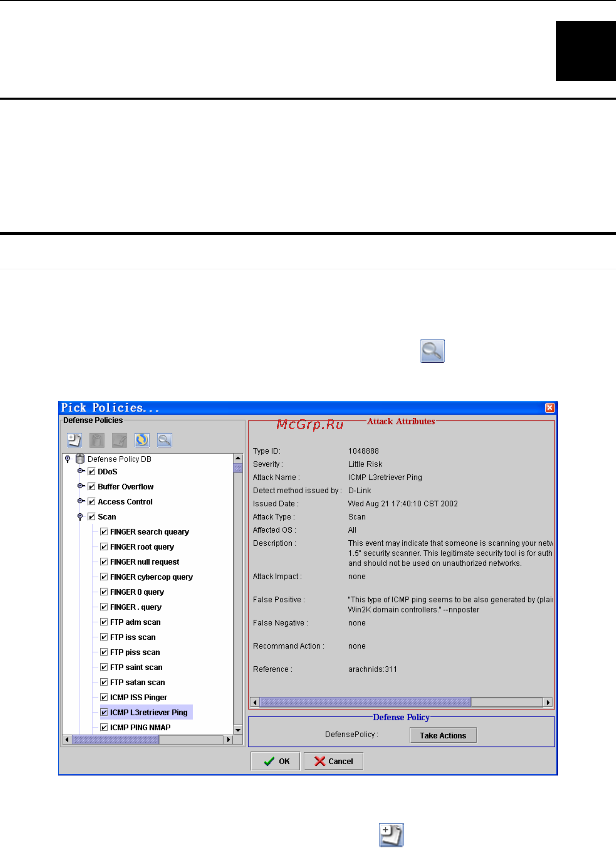
Task: Click tree horizontal scroll right arrow
Action: pyautogui.click(x=228, y=739)
